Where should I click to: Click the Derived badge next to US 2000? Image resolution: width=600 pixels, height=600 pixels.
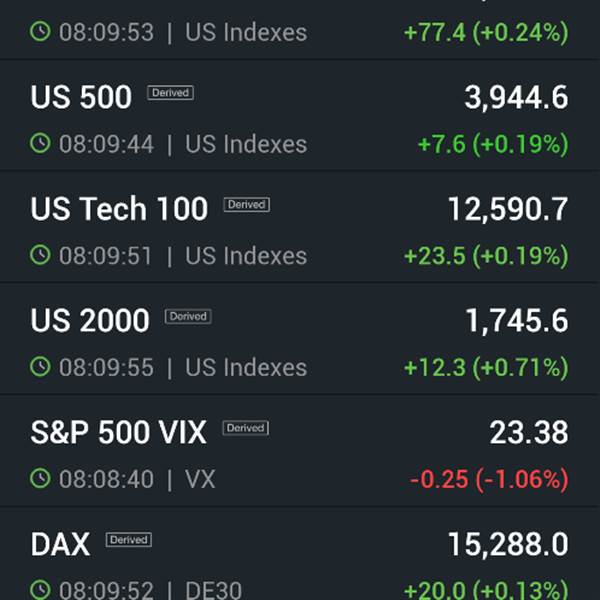[x=188, y=316]
